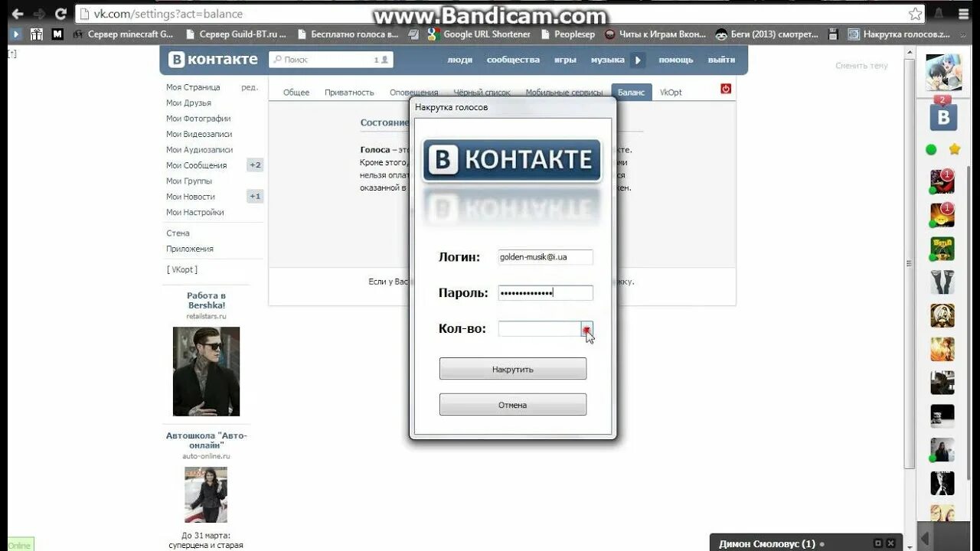Click the green online status dot
Screen dimensions: 980x551
click(932, 149)
